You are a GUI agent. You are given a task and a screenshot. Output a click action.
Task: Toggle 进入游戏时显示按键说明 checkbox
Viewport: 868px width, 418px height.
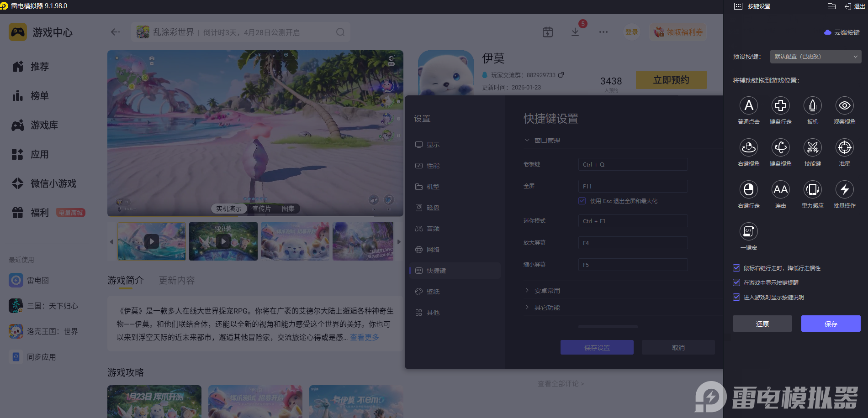(x=736, y=297)
